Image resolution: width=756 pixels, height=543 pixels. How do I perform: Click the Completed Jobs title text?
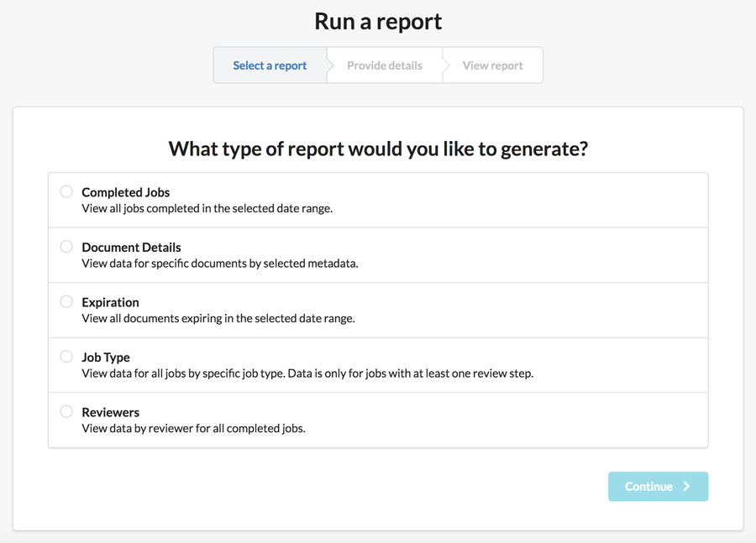(x=126, y=192)
